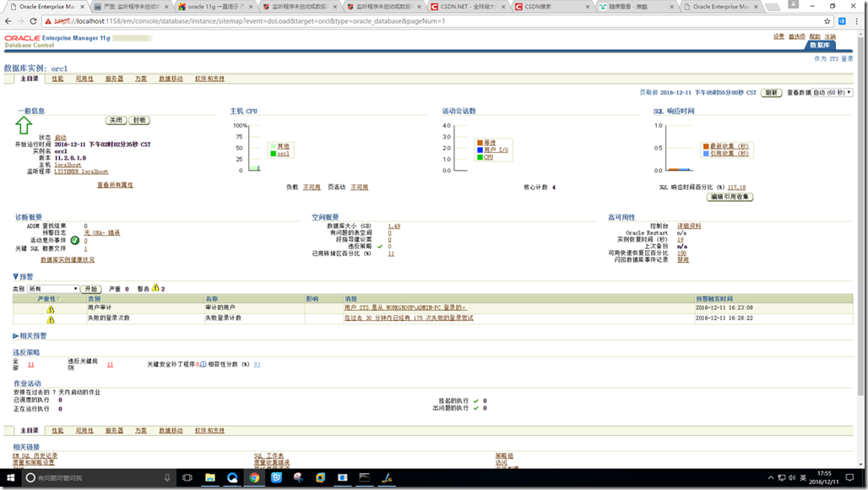Open the 数据库实例健康状况 link

68,259
